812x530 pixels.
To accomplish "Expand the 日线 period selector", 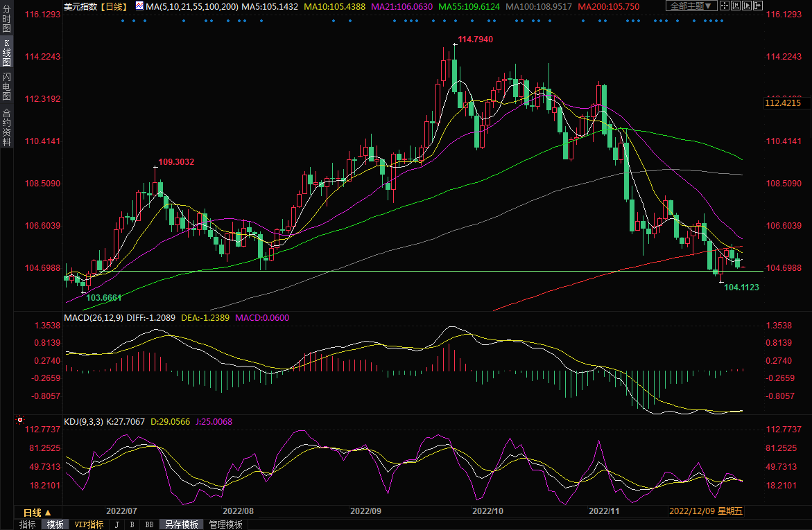I will coord(37,513).
